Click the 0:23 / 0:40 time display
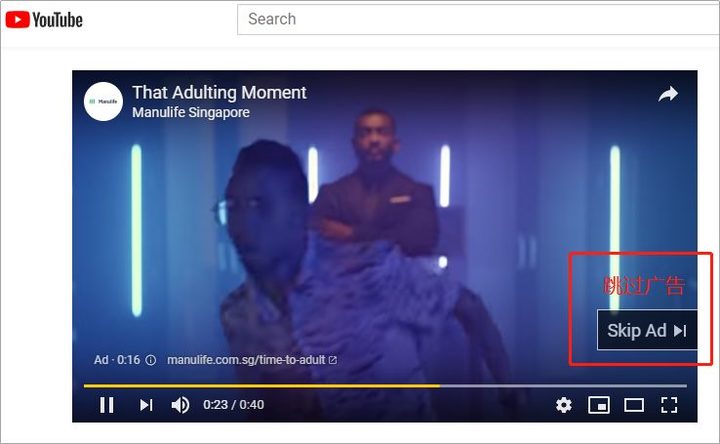Viewport: 720px width, 444px height. pyautogui.click(x=233, y=405)
